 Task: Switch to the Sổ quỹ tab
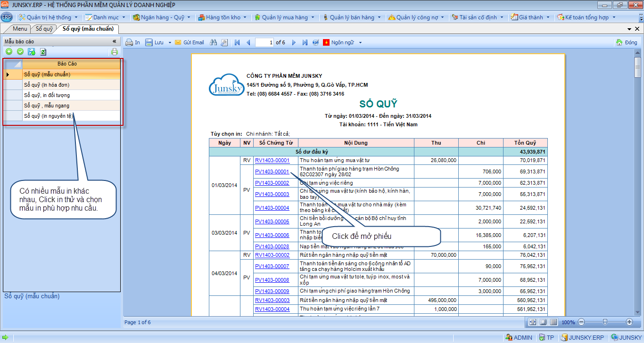(44, 29)
